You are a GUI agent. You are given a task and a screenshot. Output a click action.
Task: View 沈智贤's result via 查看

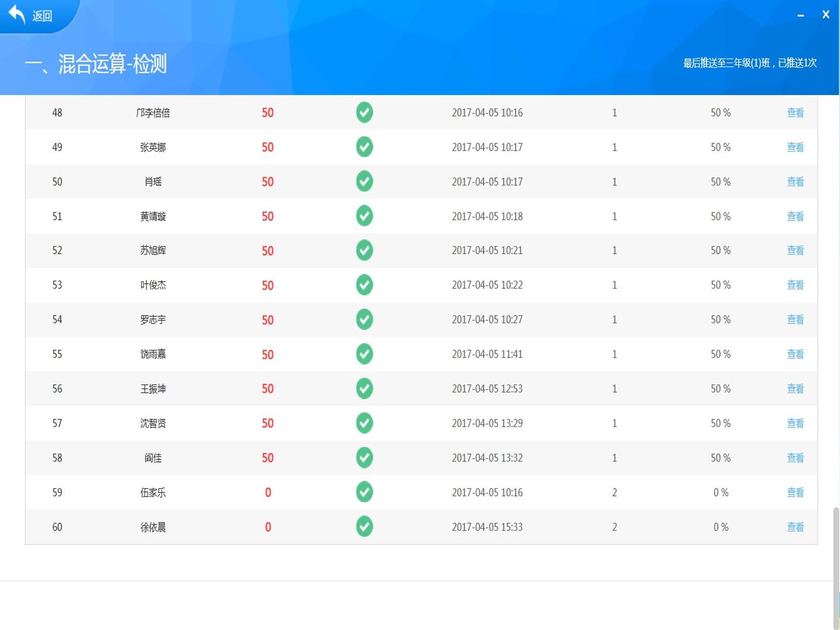pos(795,423)
